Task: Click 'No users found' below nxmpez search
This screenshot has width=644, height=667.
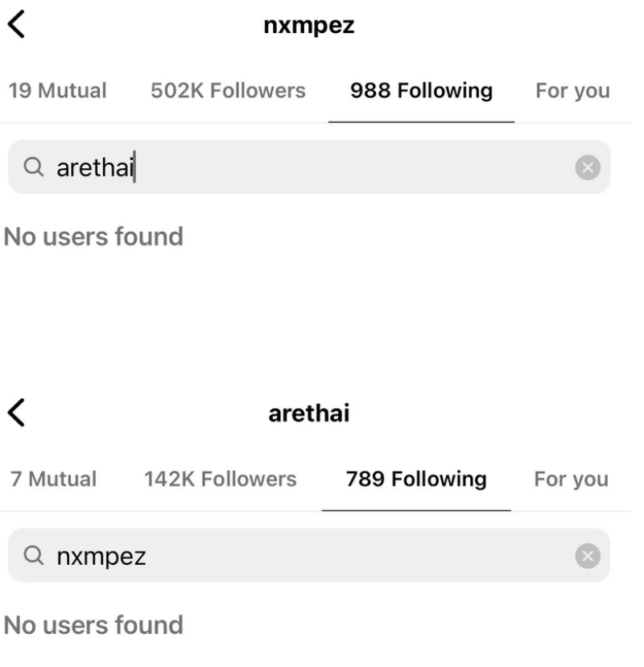Action: (93, 624)
